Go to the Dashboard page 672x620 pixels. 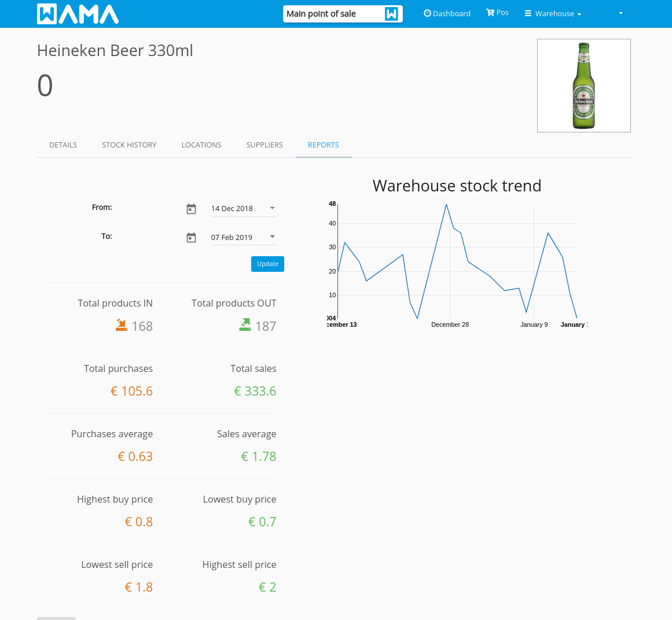coord(447,13)
